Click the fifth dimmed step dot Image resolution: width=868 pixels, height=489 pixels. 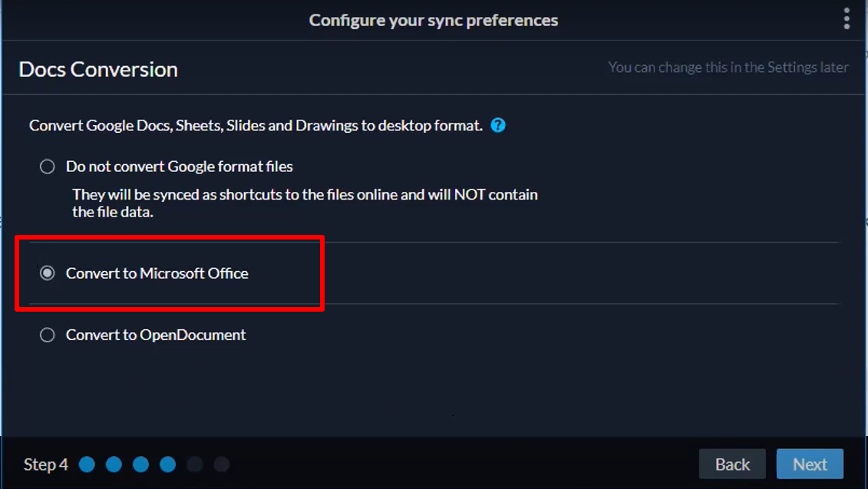tap(195, 464)
